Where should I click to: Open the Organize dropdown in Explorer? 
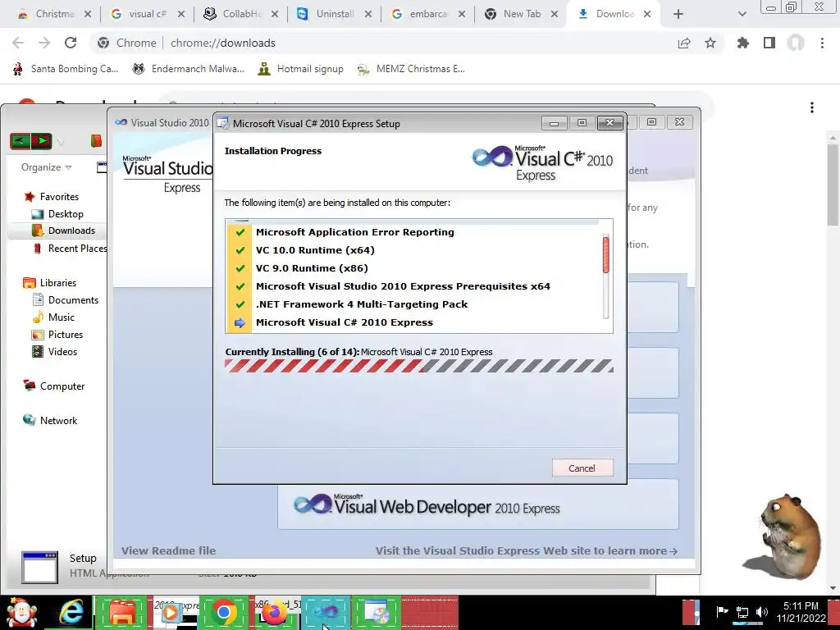[x=46, y=167]
